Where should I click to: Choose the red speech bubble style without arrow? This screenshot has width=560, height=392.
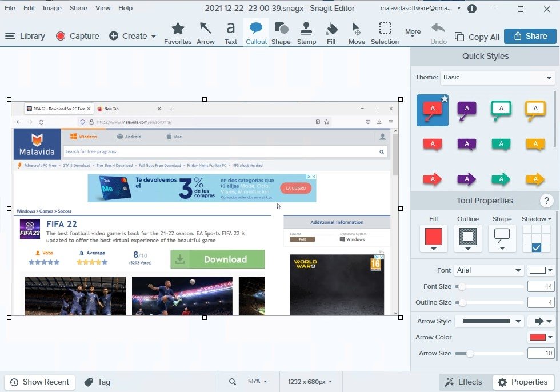click(x=433, y=145)
